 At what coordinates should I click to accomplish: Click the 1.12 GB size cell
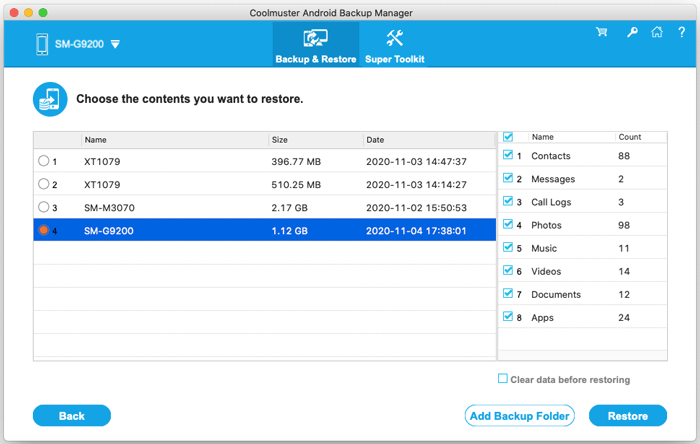pos(289,231)
